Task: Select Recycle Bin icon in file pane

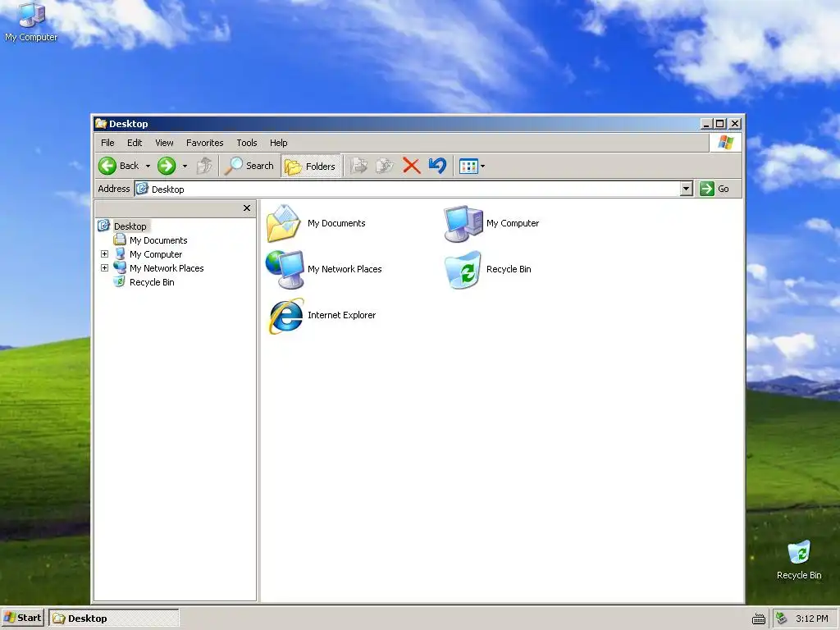Action: [x=463, y=269]
